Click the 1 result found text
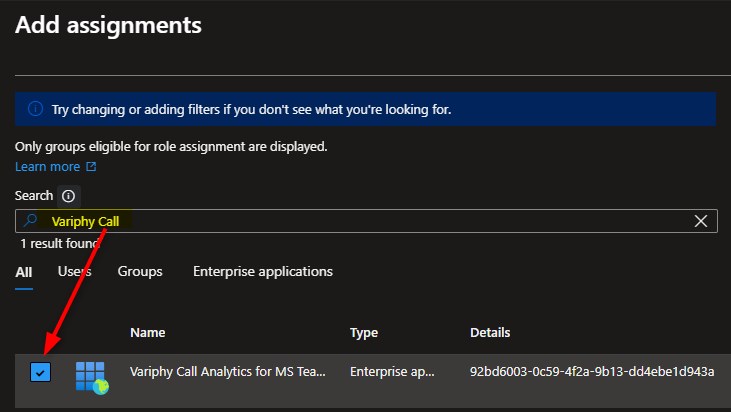 60,243
